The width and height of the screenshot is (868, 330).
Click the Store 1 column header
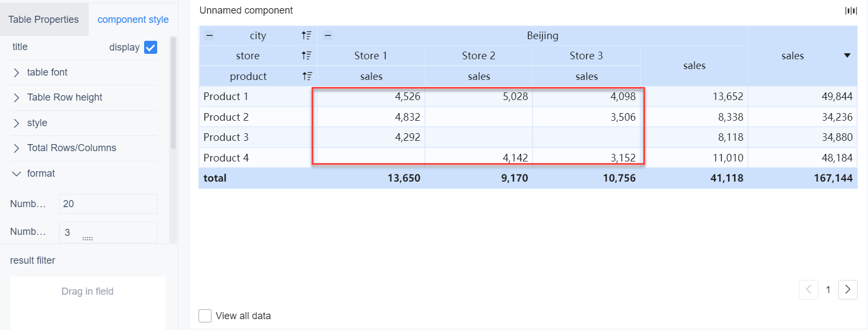click(371, 55)
